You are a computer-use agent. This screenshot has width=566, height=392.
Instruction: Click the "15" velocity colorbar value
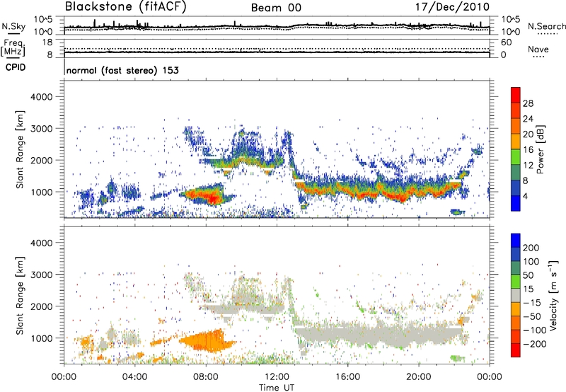[x=528, y=289]
